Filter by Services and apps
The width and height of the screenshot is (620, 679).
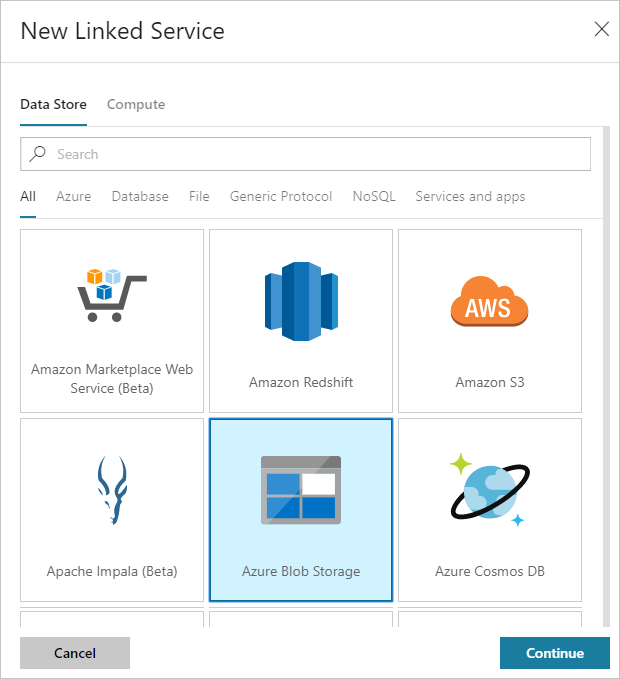[x=470, y=196]
